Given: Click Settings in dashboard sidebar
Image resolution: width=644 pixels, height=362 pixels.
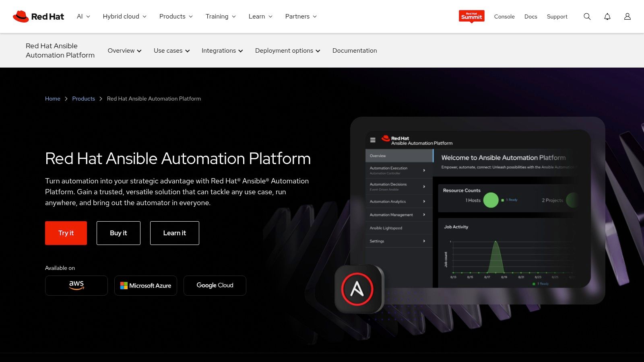Looking at the screenshot, I should point(399,241).
